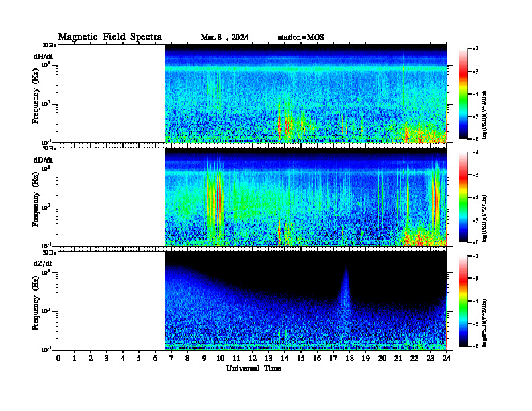Click hour tick label "14" on time axis
This screenshot has width=532, height=411.
coord(285,359)
